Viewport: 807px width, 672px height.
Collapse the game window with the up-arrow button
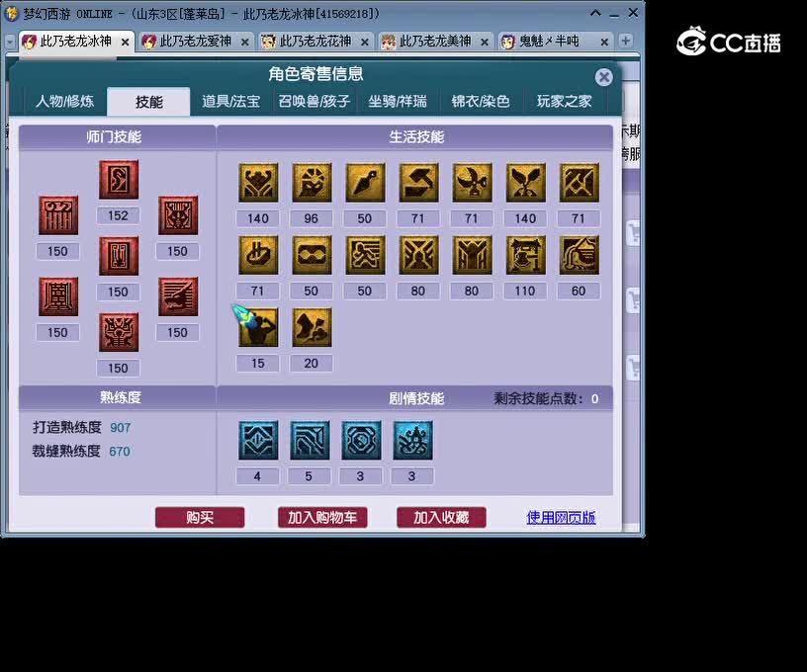[595, 14]
